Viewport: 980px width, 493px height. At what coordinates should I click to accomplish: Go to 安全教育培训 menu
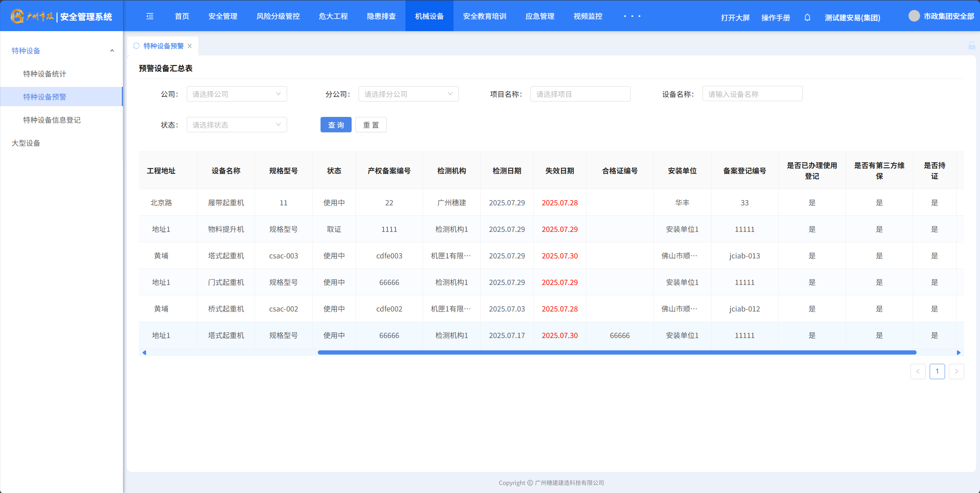point(484,16)
